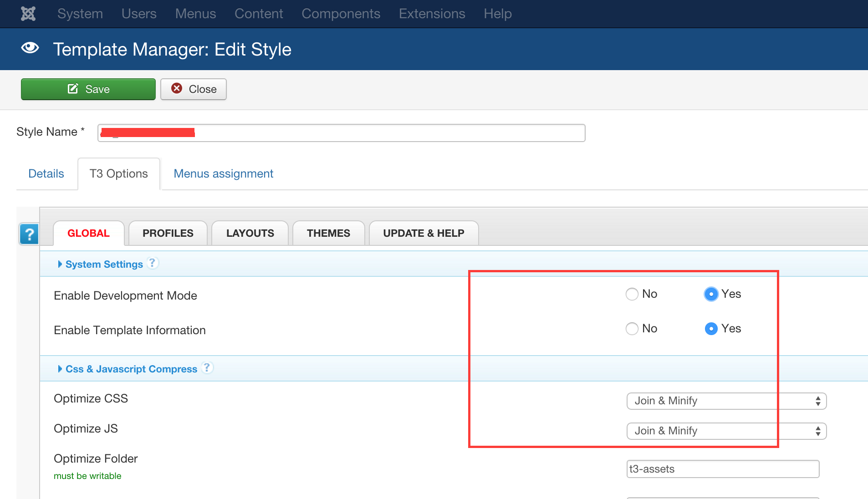Click the Close button
This screenshot has width=868, height=499.
[194, 89]
